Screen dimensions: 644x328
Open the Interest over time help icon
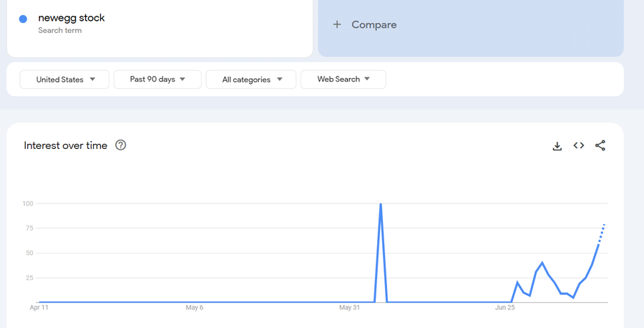[x=120, y=145]
